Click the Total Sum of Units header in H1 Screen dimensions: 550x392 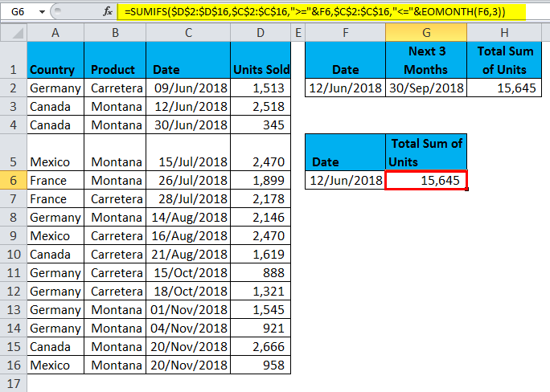click(x=504, y=60)
